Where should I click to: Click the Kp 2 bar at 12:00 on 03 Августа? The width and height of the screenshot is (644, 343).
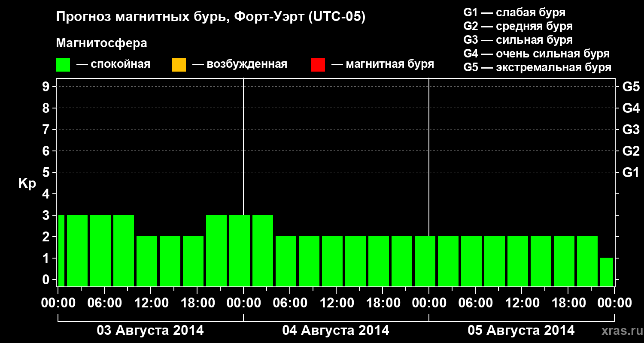coord(147,261)
